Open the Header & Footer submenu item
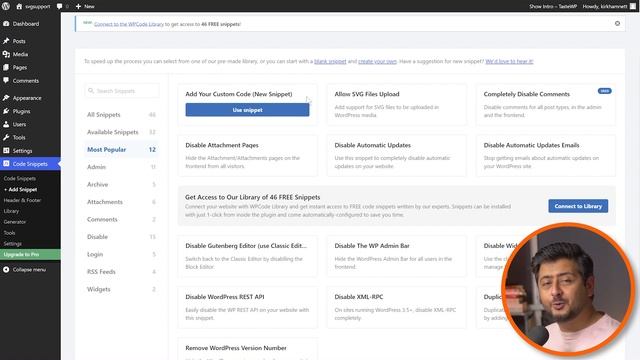Screen dimensions: 640x360 pyautogui.click(x=22, y=200)
